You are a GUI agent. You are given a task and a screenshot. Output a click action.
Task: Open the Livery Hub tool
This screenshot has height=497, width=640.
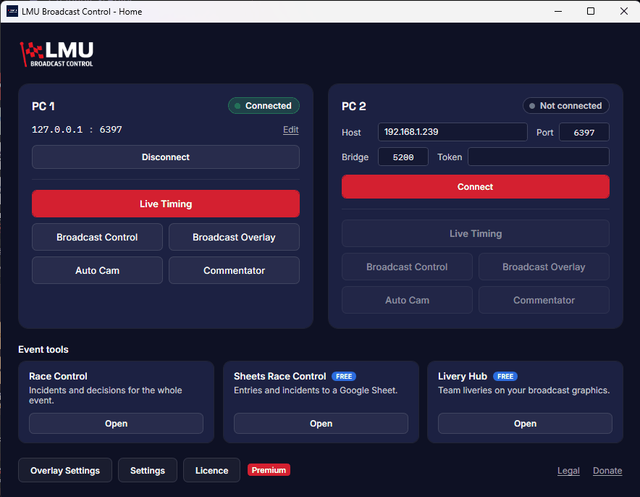525,423
